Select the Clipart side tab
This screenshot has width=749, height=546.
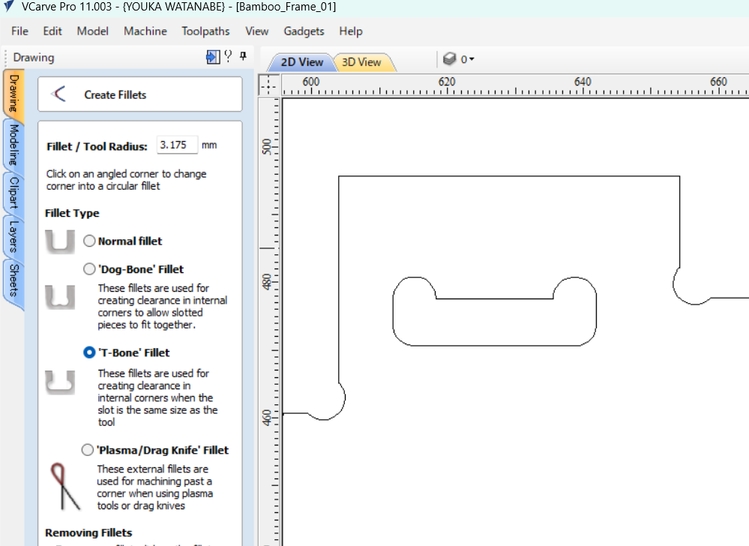pyautogui.click(x=13, y=193)
